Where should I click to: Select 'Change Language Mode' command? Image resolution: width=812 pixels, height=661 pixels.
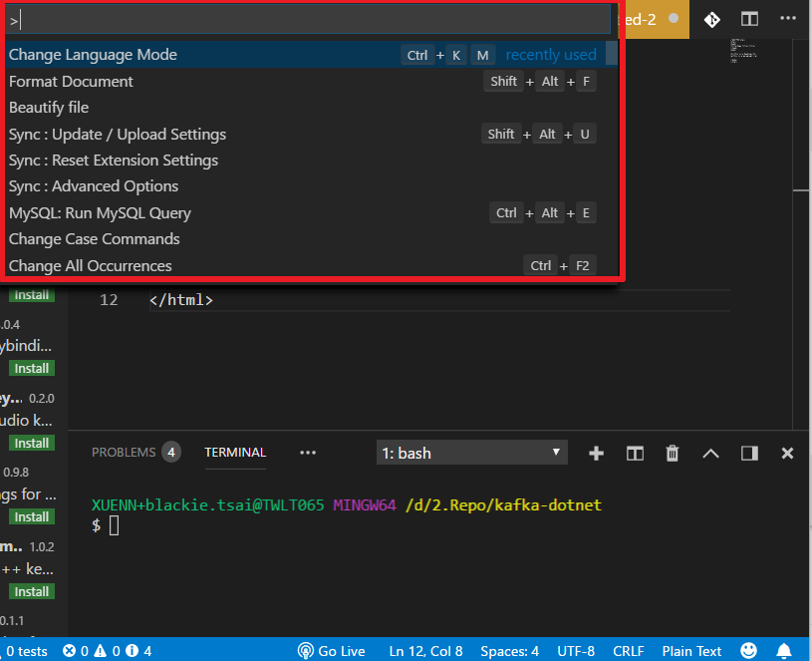(93, 55)
